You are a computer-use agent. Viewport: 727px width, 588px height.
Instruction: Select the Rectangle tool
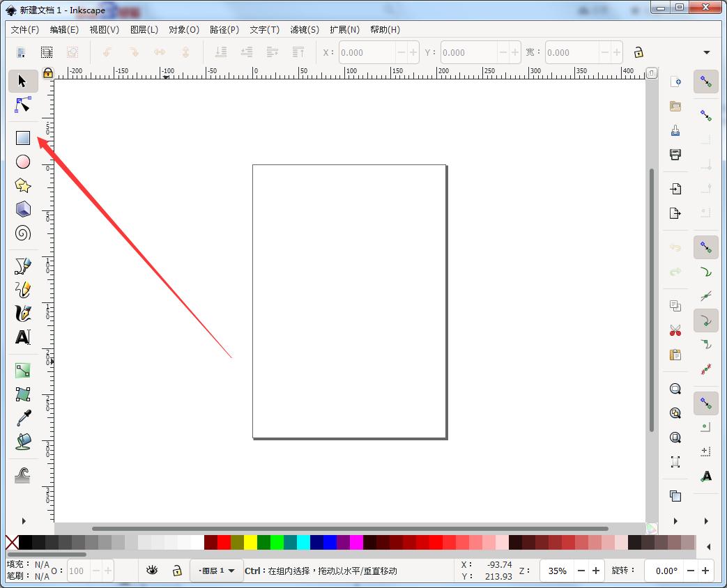22,137
